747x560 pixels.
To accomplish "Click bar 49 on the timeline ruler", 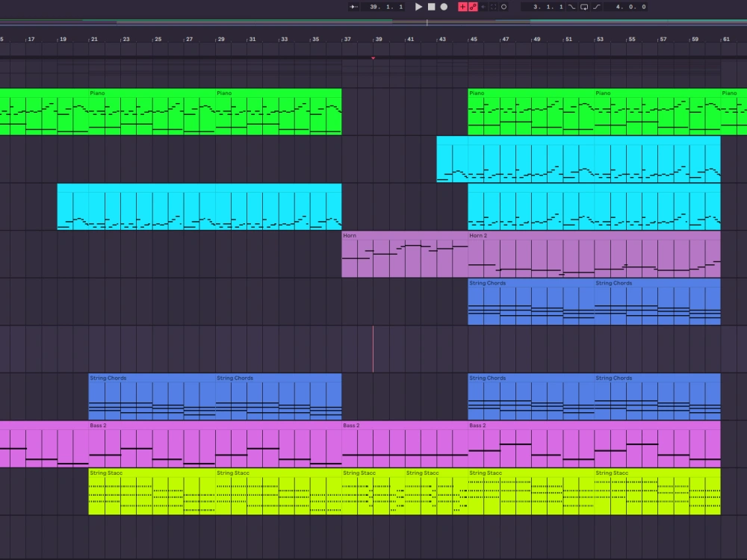I will pos(537,39).
